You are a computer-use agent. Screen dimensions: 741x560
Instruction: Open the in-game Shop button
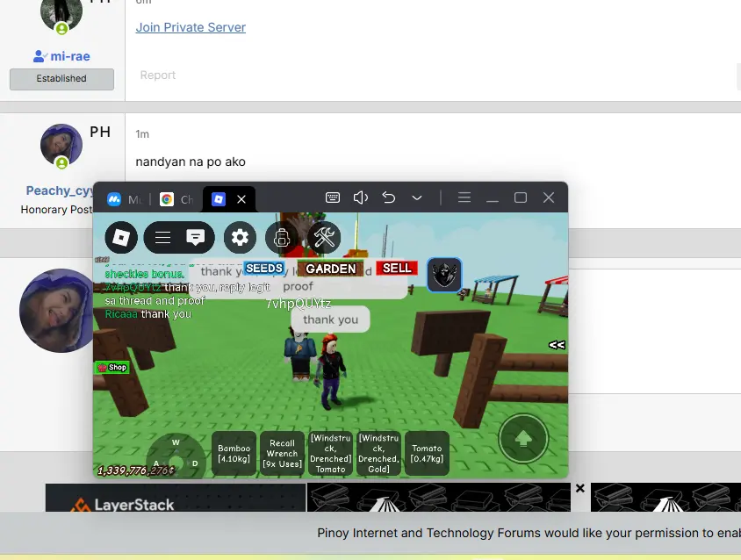point(112,367)
